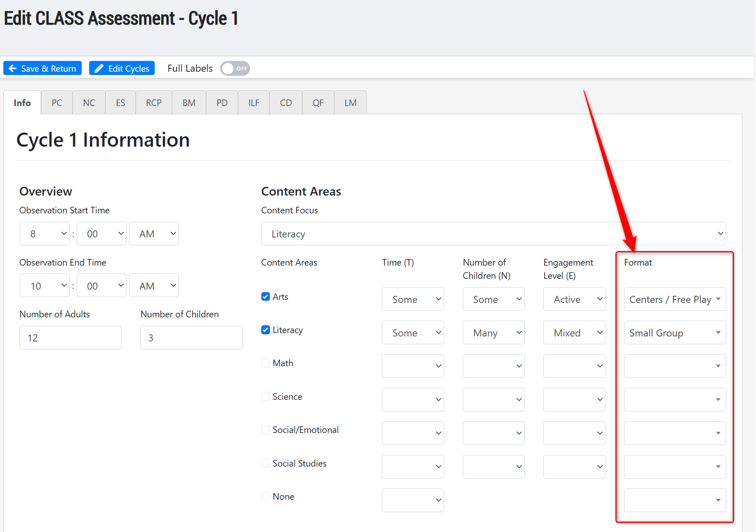Open the RCP tab
Image resolution: width=756 pixels, height=532 pixels.
tap(154, 102)
